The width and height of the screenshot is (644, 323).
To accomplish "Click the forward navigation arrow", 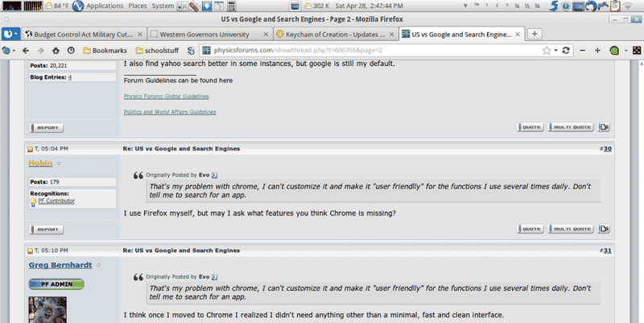I will pyautogui.click(x=41, y=51).
